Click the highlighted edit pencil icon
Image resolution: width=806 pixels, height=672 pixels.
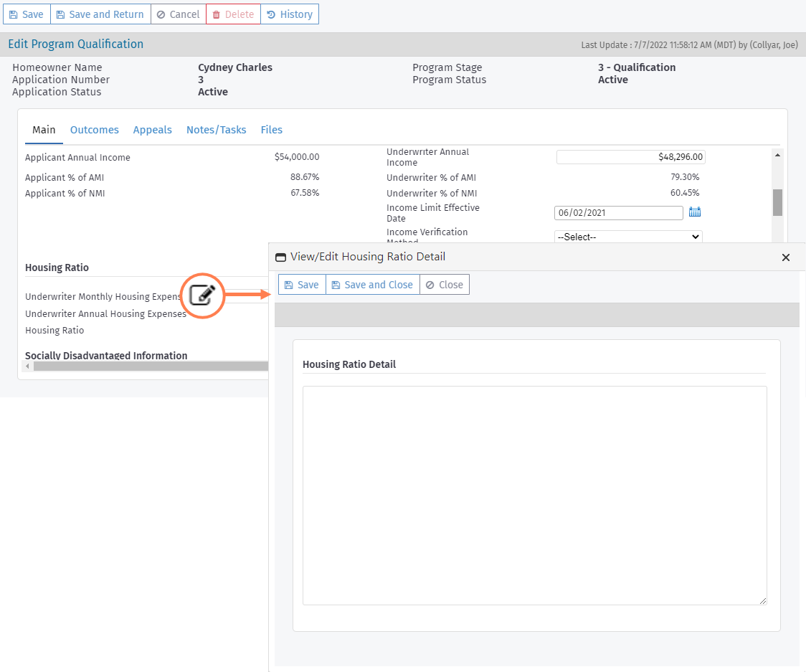[203, 295]
